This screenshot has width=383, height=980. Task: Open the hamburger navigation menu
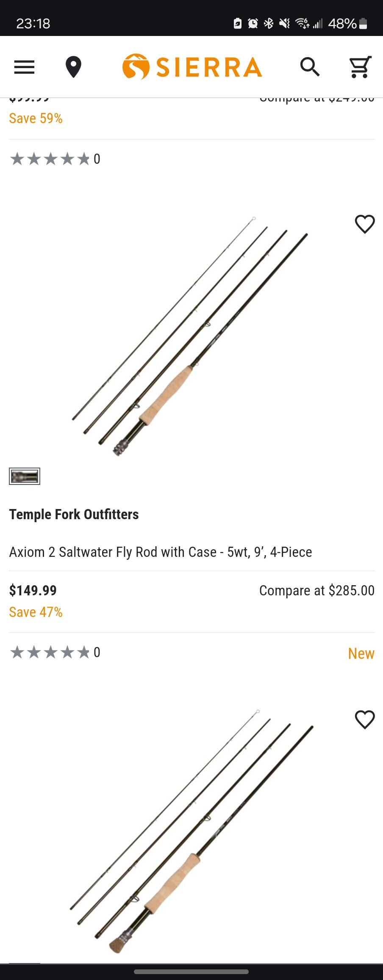(x=24, y=67)
